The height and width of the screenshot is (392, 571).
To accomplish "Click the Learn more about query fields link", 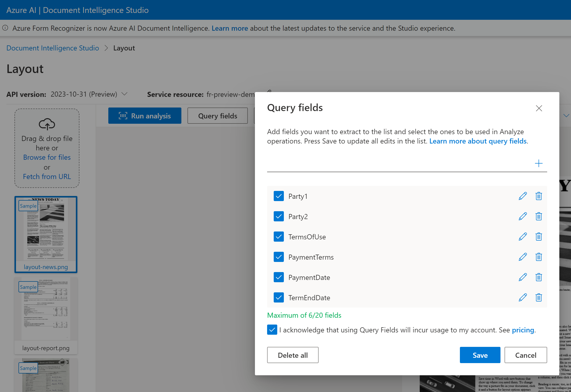I will pyautogui.click(x=477, y=141).
